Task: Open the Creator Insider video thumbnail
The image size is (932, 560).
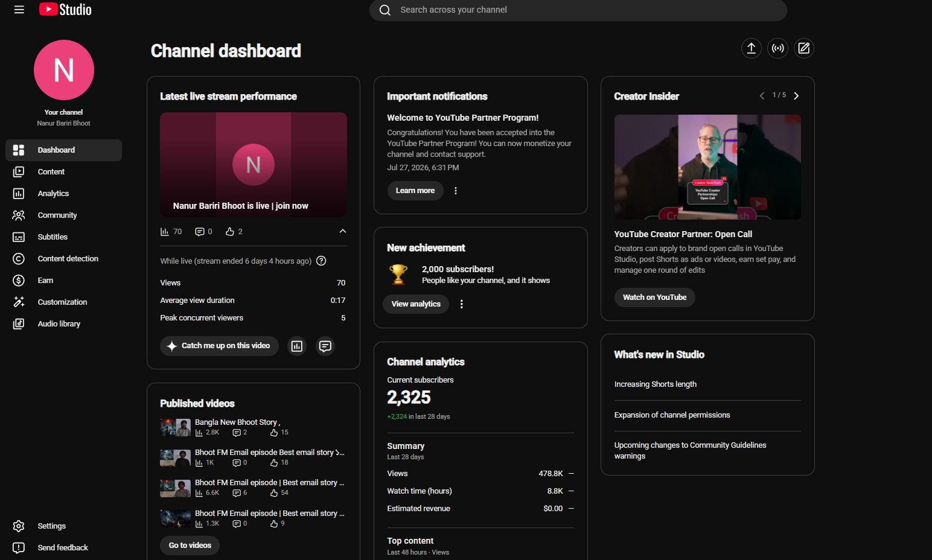Action: point(707,167)
